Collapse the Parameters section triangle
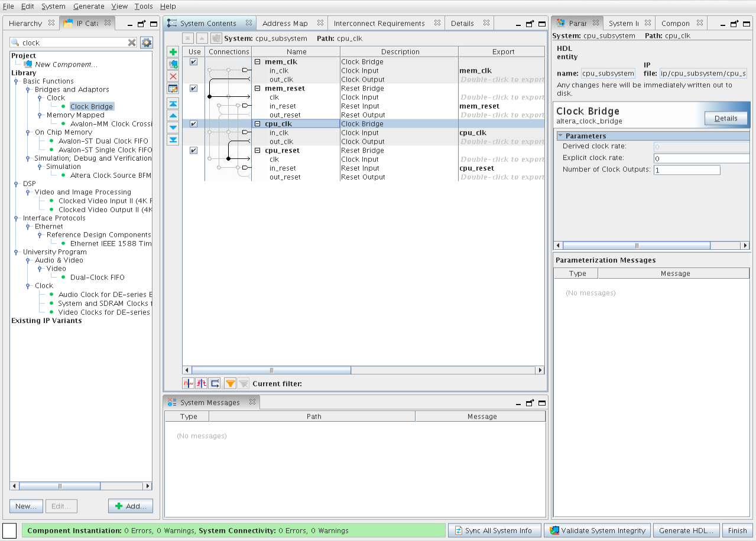This screenshot has width=756, height=541. pyautogui.click(x=560, y=136)
